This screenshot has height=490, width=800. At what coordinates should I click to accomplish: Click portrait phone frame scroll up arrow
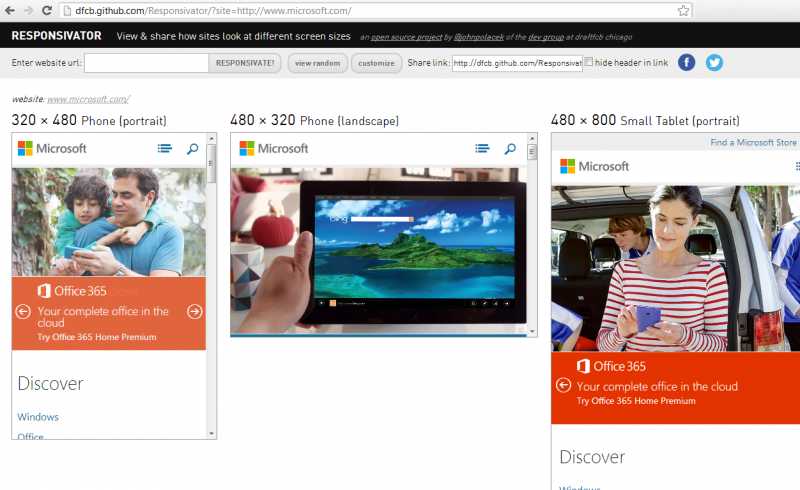(212, 138)
